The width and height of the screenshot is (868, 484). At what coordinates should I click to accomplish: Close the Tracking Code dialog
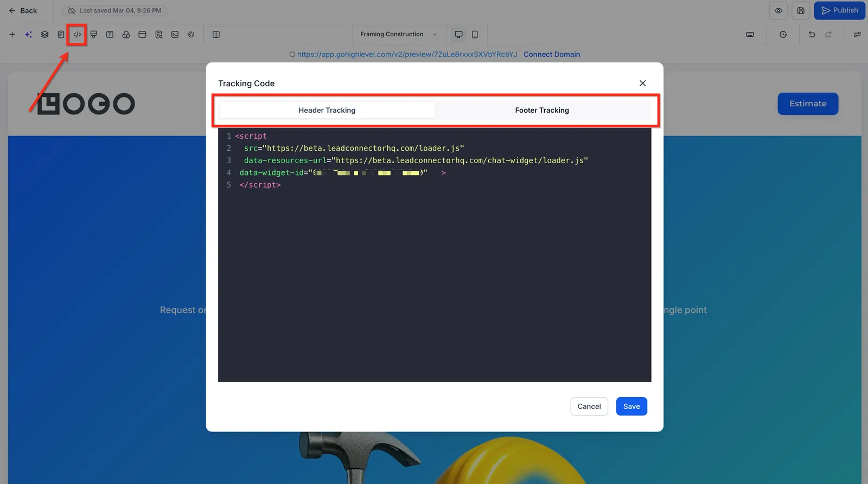[642, 83]
